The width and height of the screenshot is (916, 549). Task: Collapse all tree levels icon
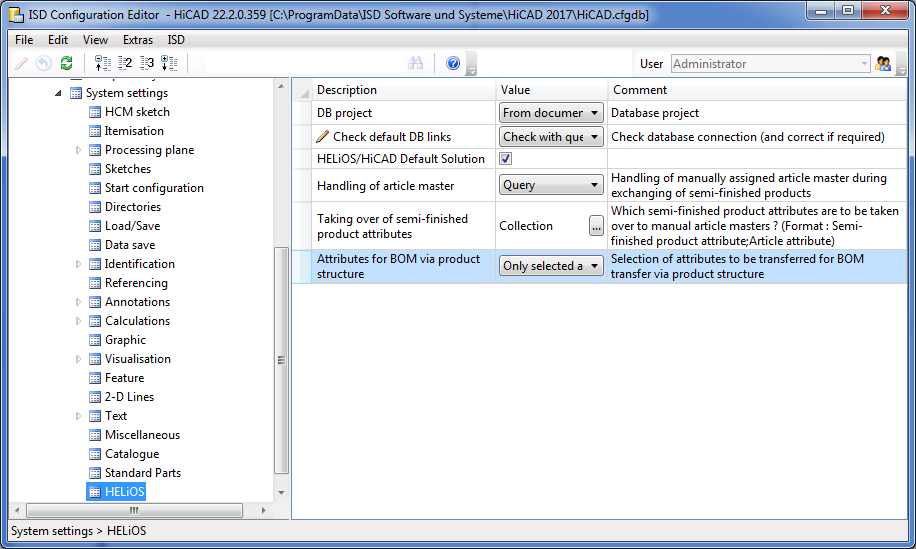coord(103,63)
